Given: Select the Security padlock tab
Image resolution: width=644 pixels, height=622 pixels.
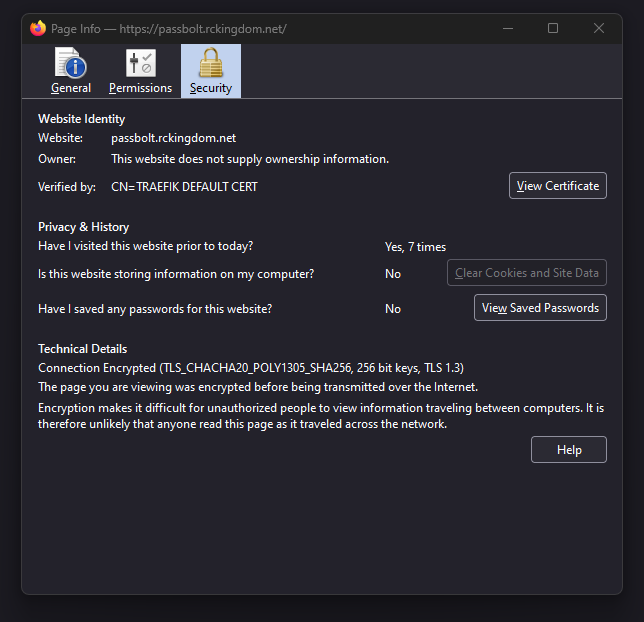Looking at the screenshot, I should (211, 71).
